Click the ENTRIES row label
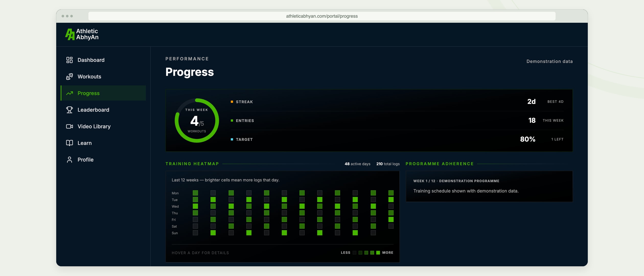Viewport: 644px width, 276px height. click(245, 121)
